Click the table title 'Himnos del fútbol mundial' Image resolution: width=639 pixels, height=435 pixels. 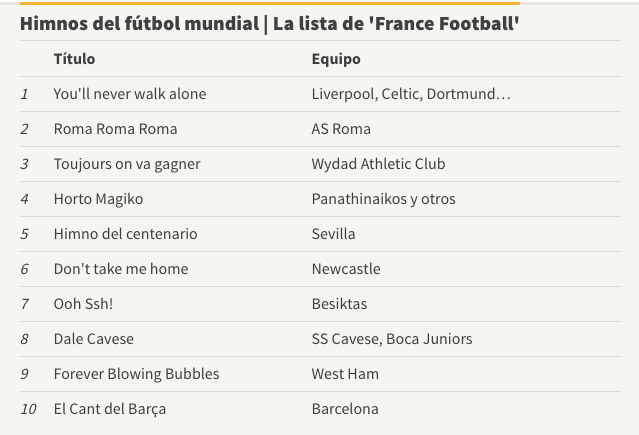pos(139,23)
